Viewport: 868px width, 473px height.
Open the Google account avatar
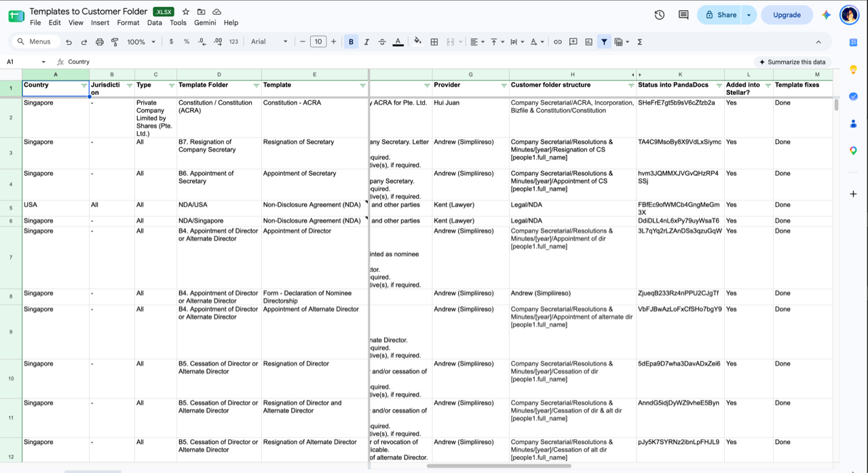pyautogui.click(x=850, y=15)
